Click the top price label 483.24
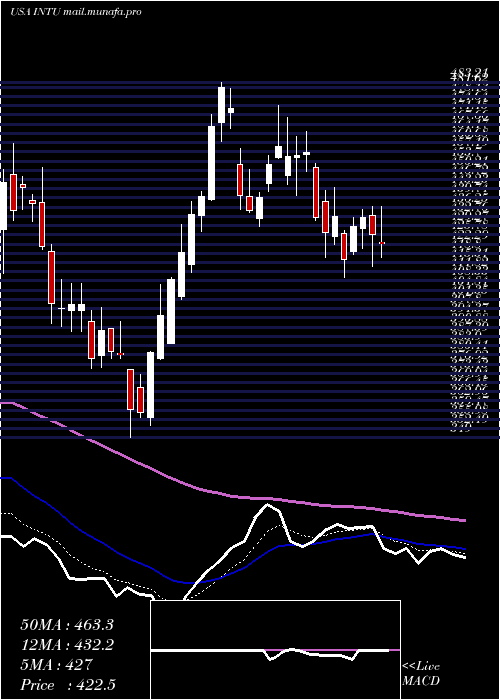Image resolution: width=500 pixels, height=700 pixels. (469, 74)
